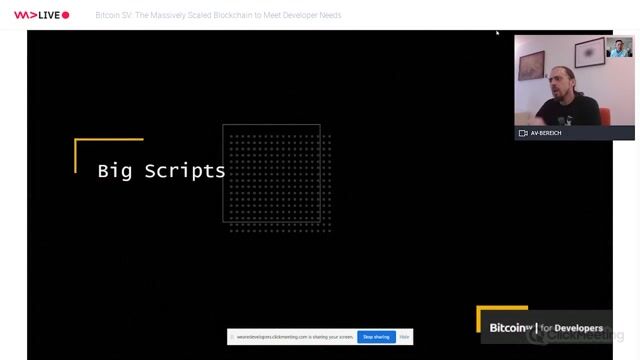The height and width of the screenshot is (360, 640).
Task: Click the AV-BEREICH speaker name label
Action: 546,133
